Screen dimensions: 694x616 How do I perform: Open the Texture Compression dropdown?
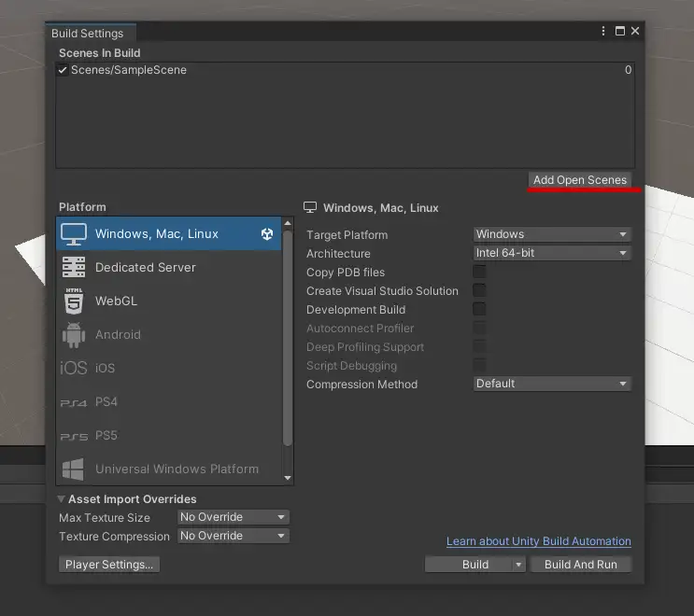click(234, 536)
